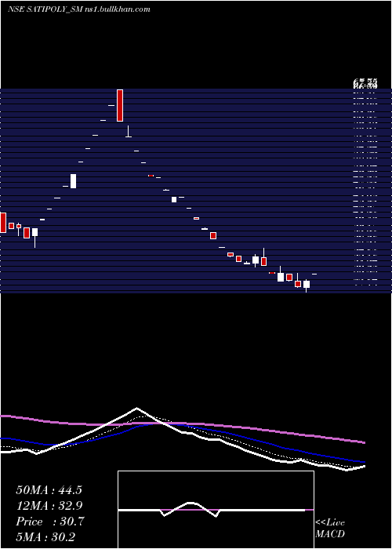Click the Price : 30.7 label

point(50,522)
